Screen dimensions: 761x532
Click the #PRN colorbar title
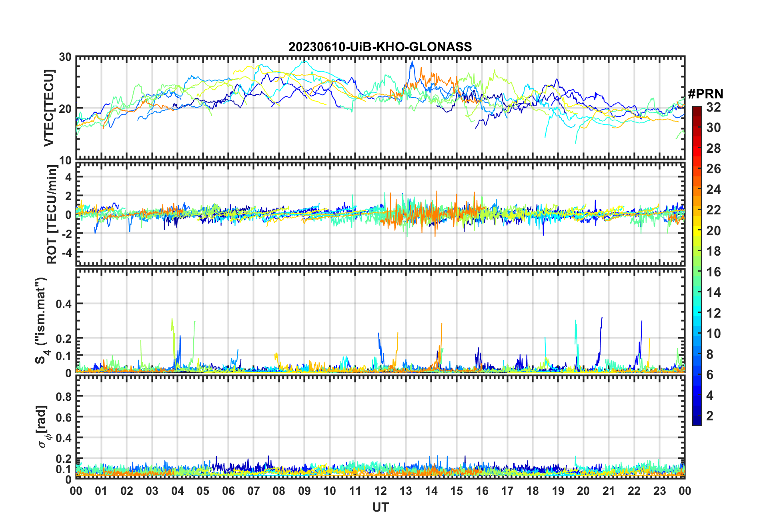(x=705, y=94)
